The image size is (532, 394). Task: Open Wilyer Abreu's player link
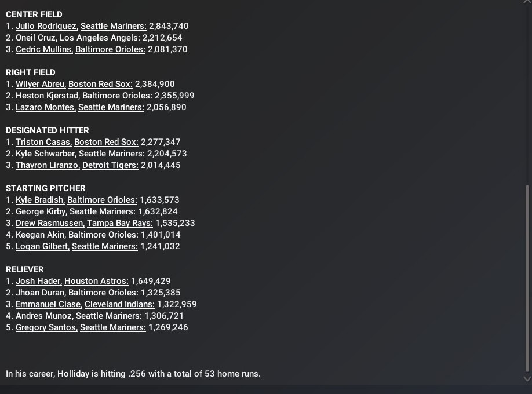(x=40, y=84)
